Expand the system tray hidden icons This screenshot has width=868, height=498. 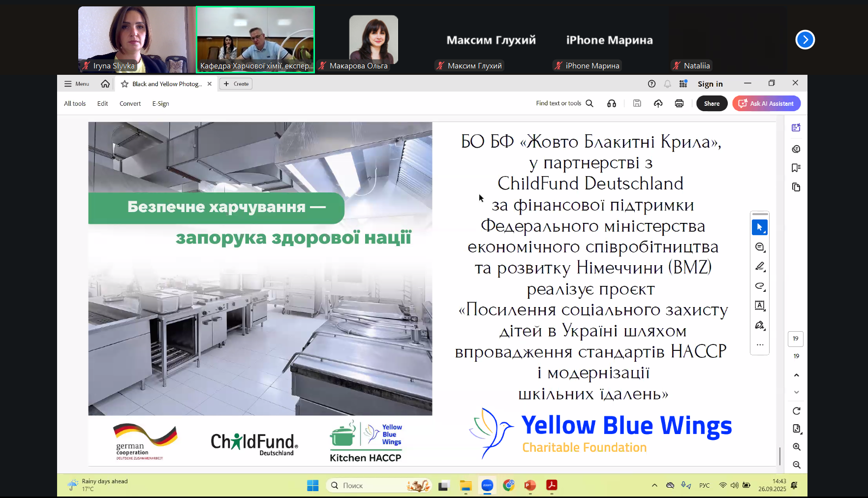point(654,485)
